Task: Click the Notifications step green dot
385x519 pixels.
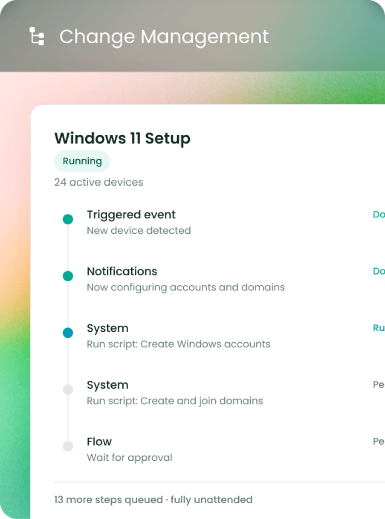Action: [x=68, y=276]
